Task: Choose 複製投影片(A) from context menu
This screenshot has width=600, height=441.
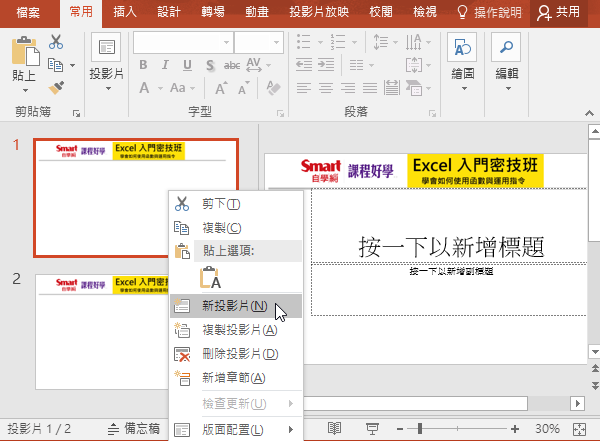Action: [236, 330]
